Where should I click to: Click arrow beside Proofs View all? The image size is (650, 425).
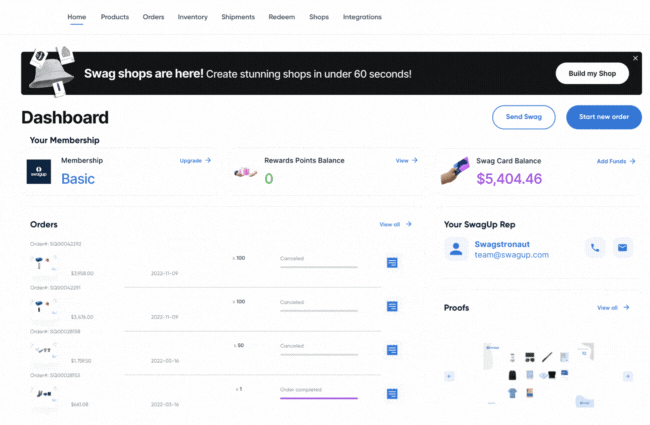626,307
